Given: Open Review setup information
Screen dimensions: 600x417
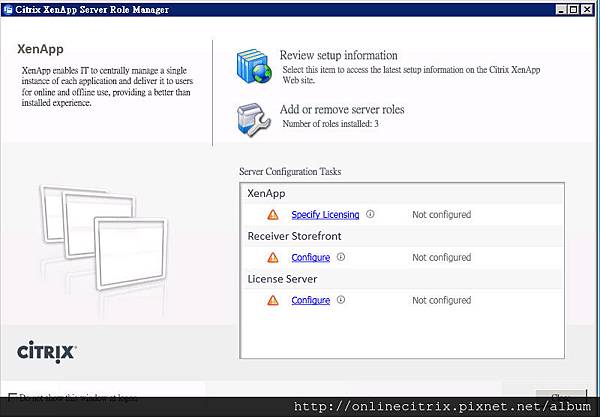Looking at the screenshot, I should pos(338,55).
